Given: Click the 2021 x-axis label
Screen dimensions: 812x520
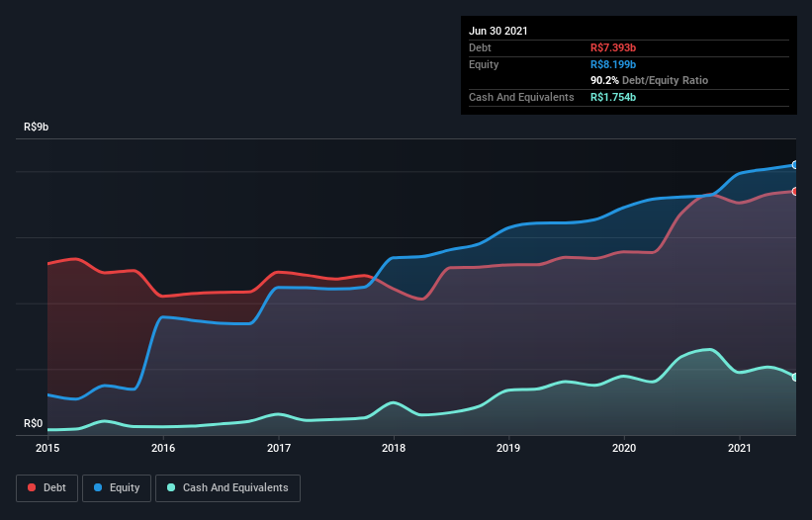Looking at the screenshot, I should click(740, 448).
